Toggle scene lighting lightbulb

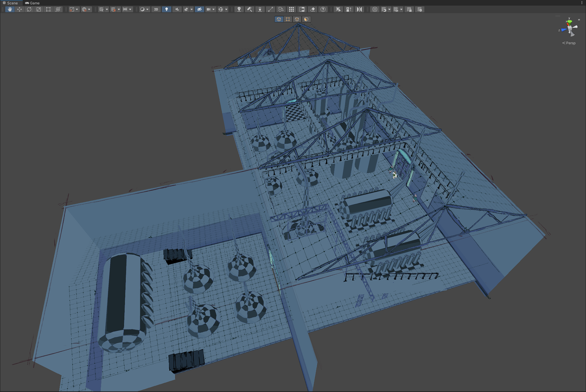[x=166, y=9]
